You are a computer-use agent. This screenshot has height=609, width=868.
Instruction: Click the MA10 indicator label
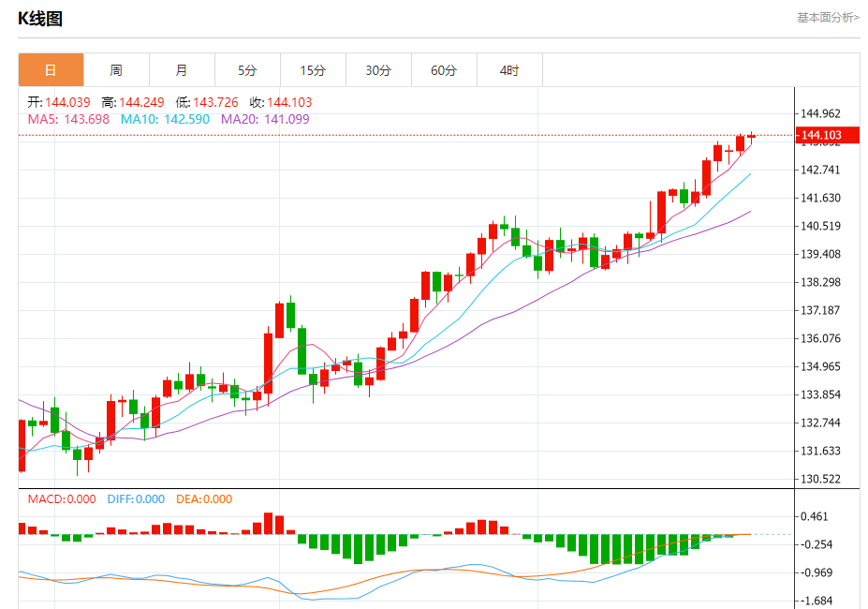pos(165,119)
